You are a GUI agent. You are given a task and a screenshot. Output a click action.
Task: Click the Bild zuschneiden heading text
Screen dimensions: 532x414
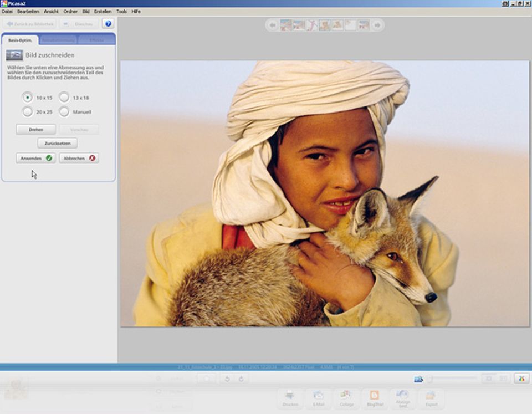pos(50,55)
